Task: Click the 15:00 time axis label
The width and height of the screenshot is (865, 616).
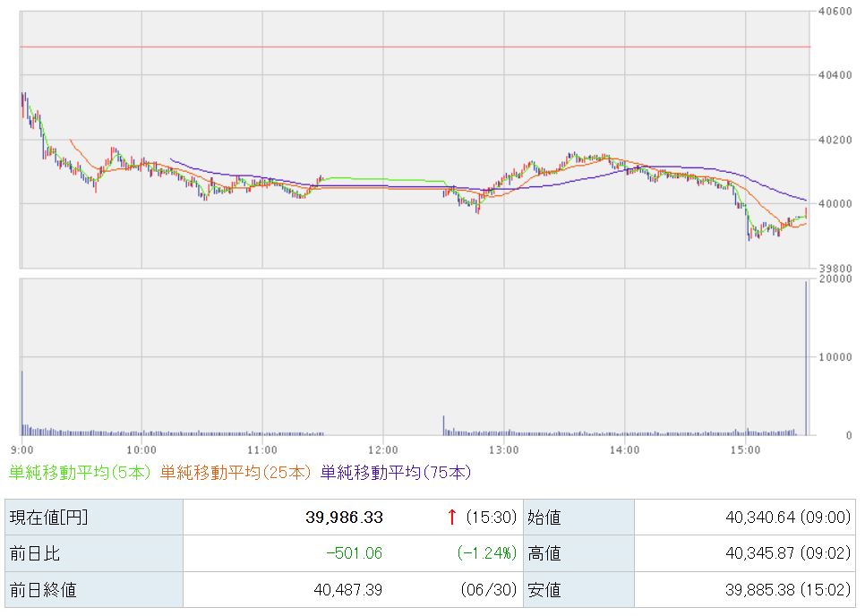Action: 745,450
